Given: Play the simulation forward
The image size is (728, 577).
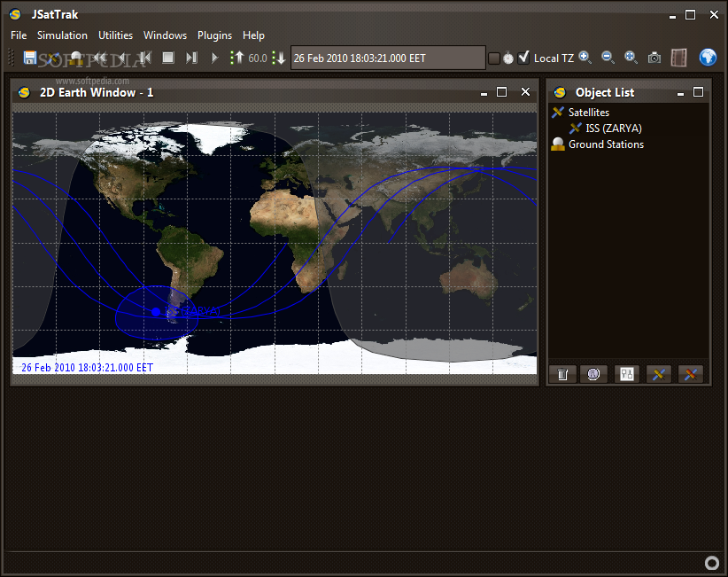Looking at the screenshot, I should click(214, 58).
